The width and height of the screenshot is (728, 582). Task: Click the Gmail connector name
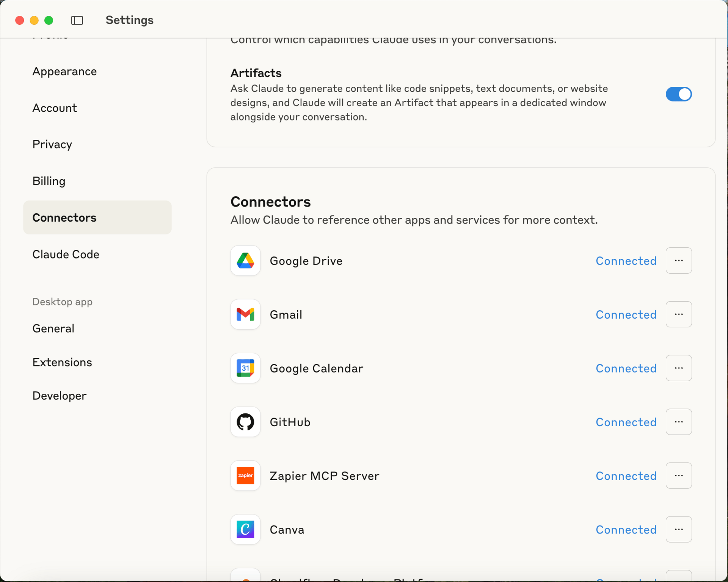click(286, 314)
